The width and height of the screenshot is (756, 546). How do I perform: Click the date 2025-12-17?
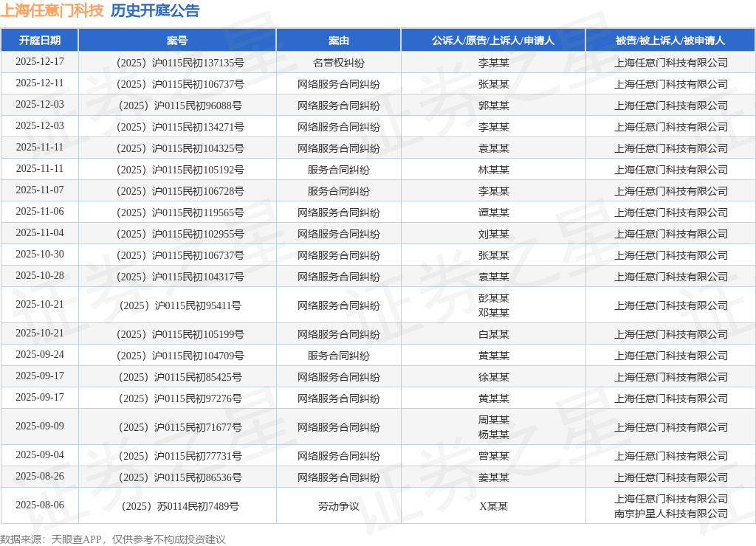click(40, 62)
